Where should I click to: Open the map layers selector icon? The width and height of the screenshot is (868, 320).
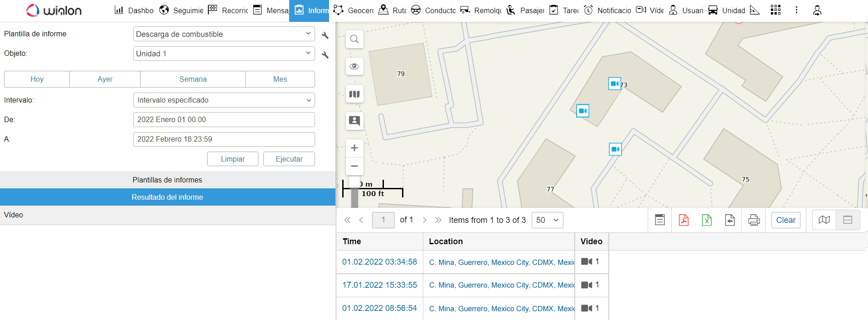click(354, 94)
